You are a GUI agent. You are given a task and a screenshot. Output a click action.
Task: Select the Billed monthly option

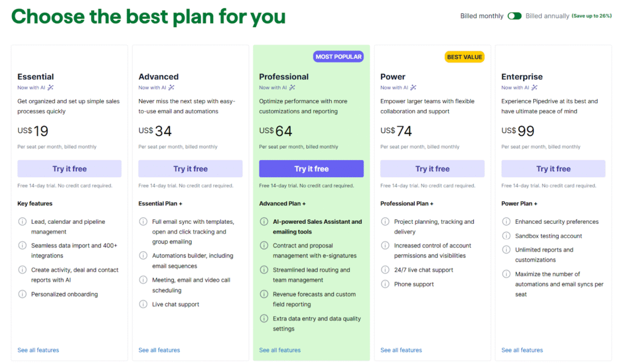pyautogui.click(x=482, y=16)
